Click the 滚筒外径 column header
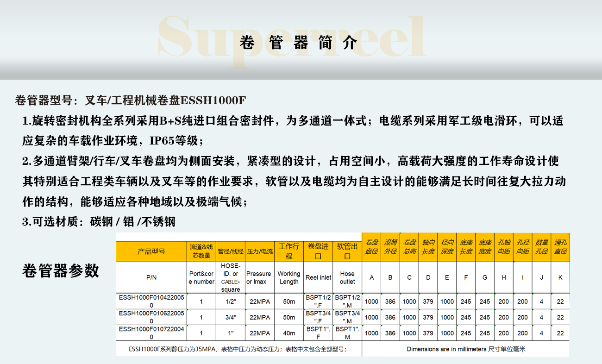Screen dimensions: 602x364 pos(390,247)
